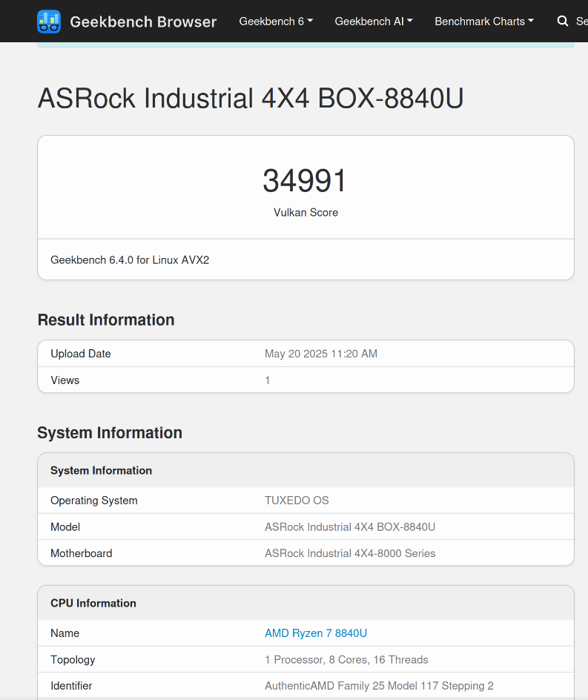Click the Name label in CPU Information
Screen dimensions: 588x700
65,633
